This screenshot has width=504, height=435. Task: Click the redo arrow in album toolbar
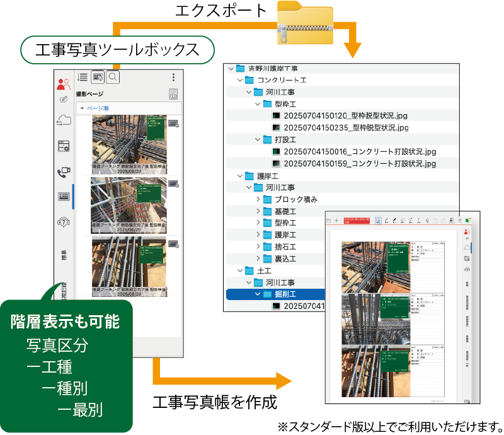pos(444,221)
